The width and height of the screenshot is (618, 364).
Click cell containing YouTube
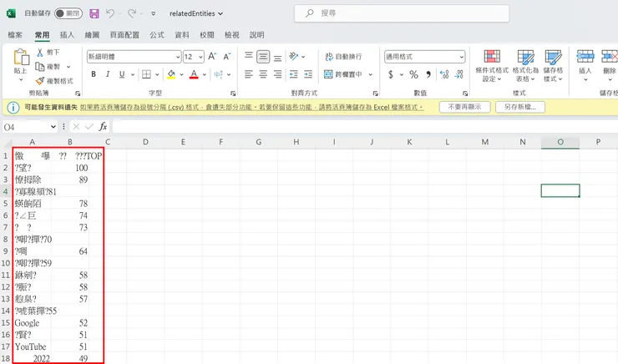[33, 346]
